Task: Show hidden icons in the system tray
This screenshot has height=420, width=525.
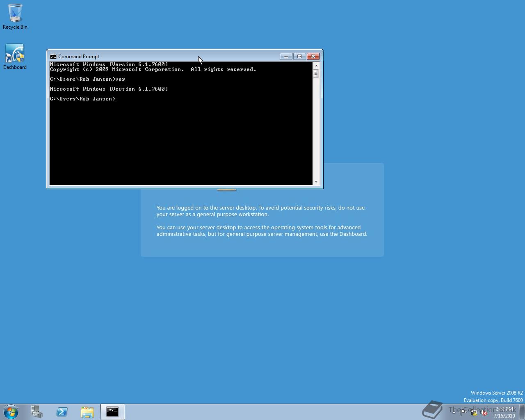Action: (454, 412)
